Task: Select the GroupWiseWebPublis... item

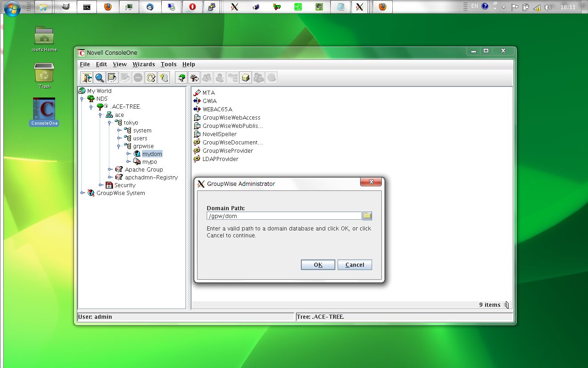Action: [x=228, y=126]
